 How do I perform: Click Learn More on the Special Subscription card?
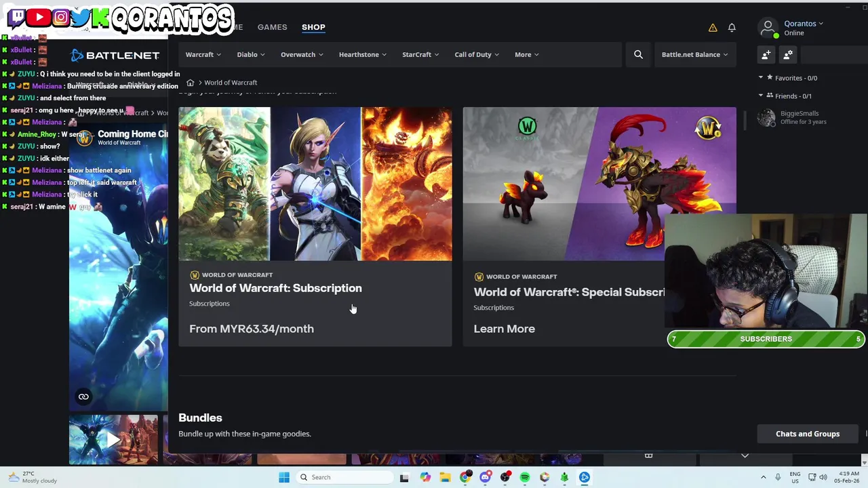[x=504, y=329]
